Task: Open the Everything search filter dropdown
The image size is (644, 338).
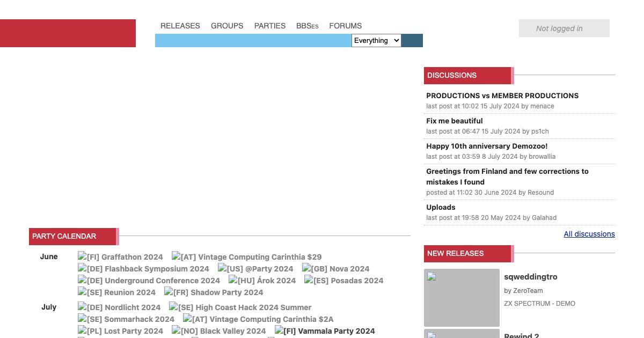Action: point(376,40)
